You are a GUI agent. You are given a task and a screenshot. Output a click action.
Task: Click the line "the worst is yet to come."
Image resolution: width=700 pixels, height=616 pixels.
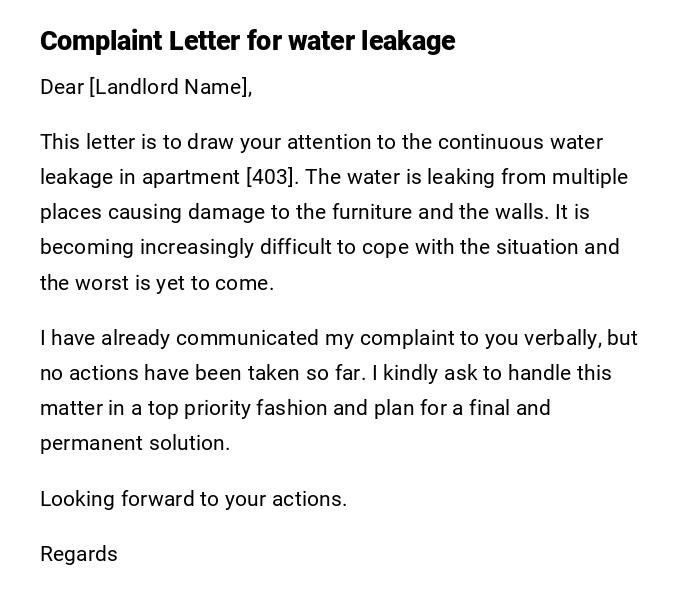[x=157, y=283]
